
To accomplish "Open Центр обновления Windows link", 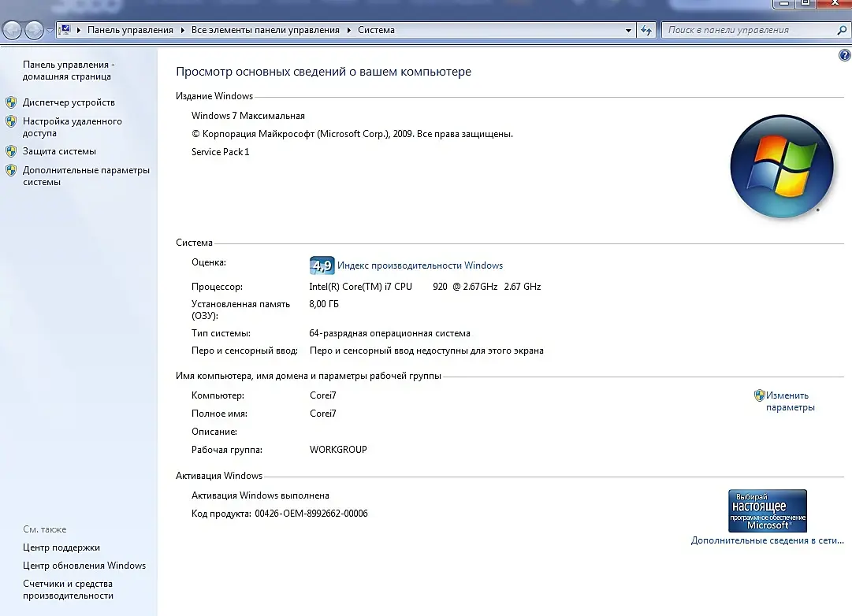I will click(x=84, y=566).
